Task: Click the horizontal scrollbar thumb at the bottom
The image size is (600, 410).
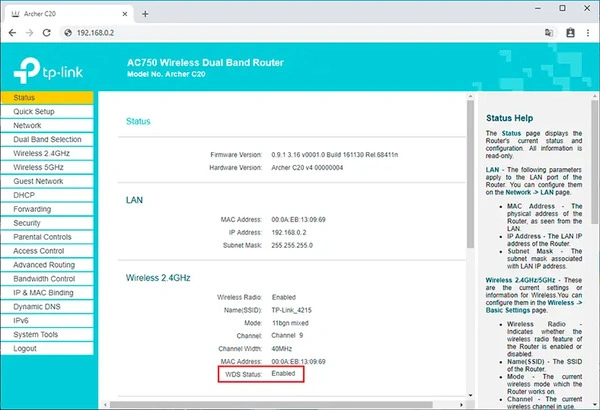Action: coord(271,405)
